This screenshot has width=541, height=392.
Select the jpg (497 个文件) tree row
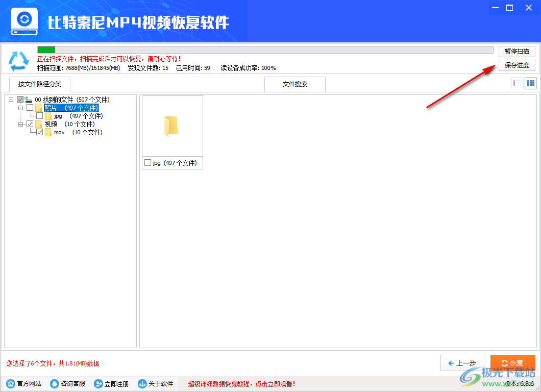coord(78,116)
